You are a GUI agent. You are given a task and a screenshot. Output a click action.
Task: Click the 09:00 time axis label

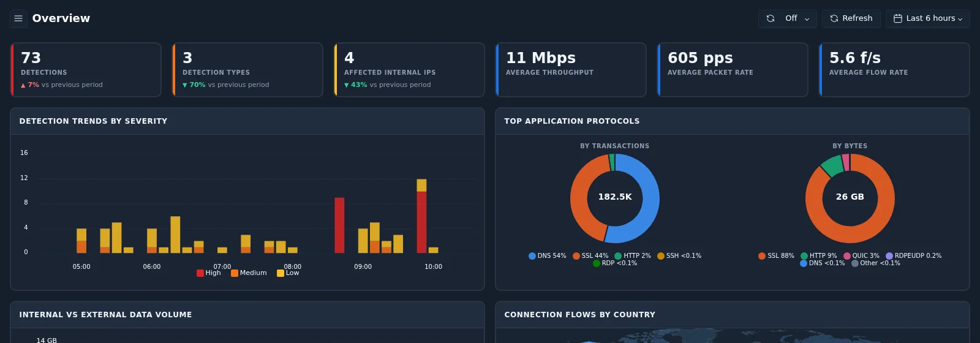coord(363,267)
